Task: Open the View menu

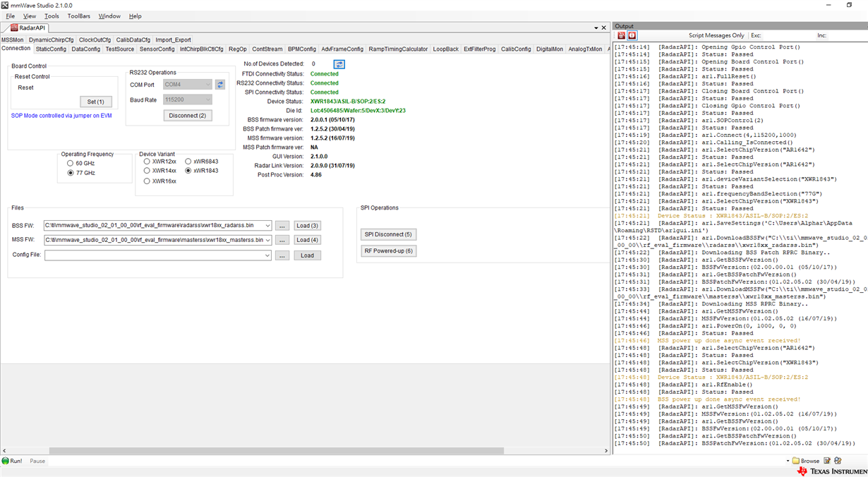Action: (x=30, y=16)
